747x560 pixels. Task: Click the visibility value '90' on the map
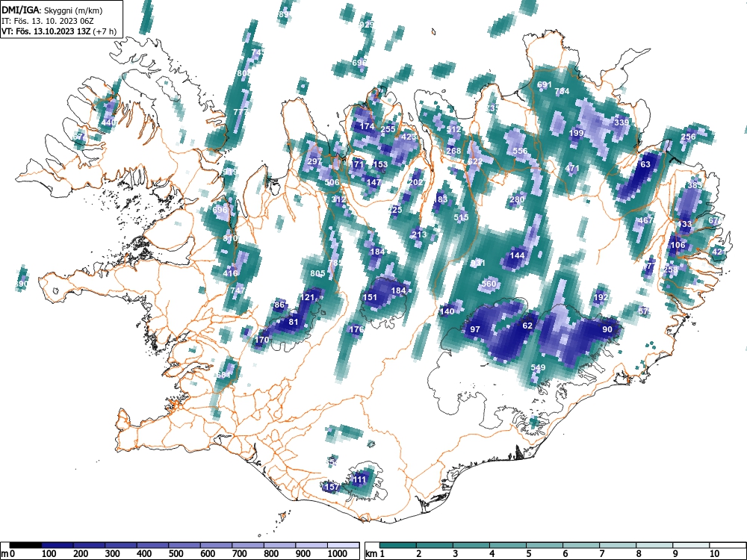607,329
